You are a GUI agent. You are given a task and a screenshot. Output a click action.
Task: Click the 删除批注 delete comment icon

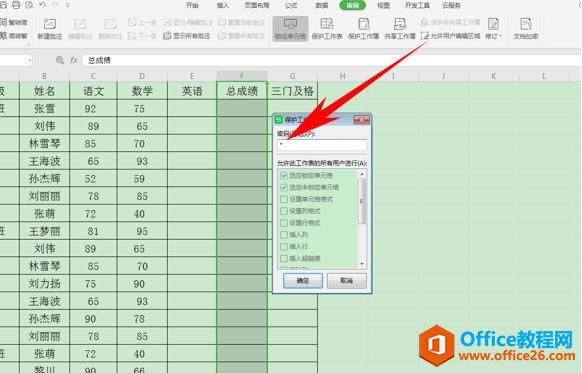pos(110,28)
